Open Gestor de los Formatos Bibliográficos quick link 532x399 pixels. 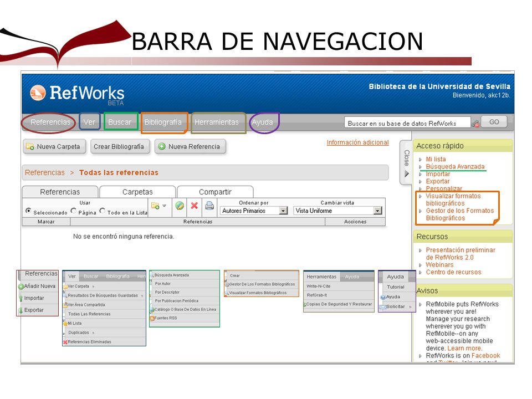click(x=460, y=214)
